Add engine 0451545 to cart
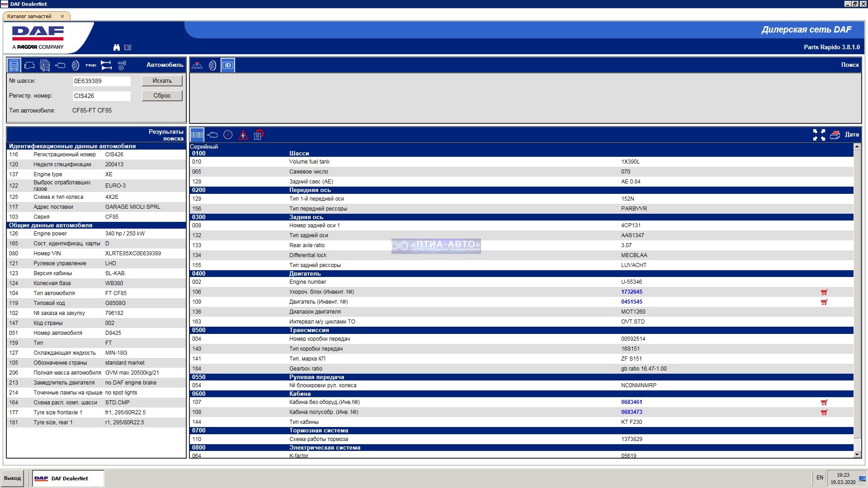The width and height of the screenshot is (868, 488). [824, 302]
